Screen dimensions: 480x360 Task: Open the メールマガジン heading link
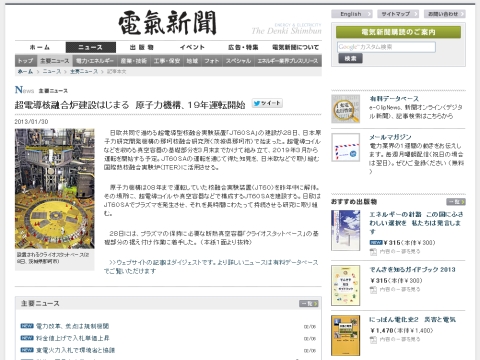(x=390, y=137)
